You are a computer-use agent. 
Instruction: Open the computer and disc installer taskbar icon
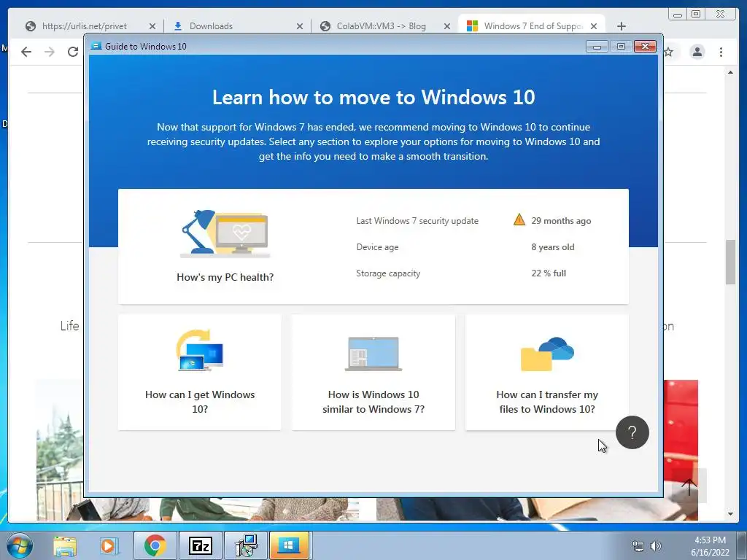[246, 545]
